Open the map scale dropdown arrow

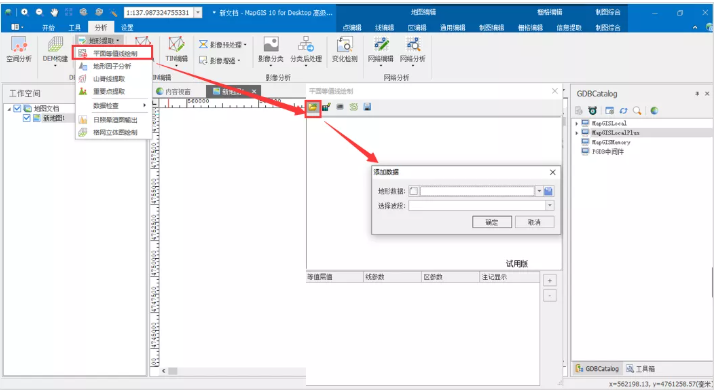coord(198,13)
